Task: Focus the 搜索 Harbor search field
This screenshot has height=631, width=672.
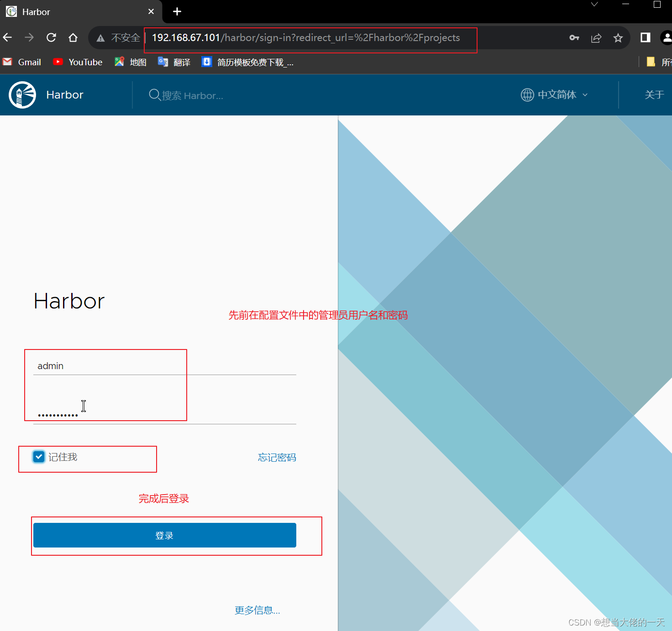Action: [x=193, y=95]
